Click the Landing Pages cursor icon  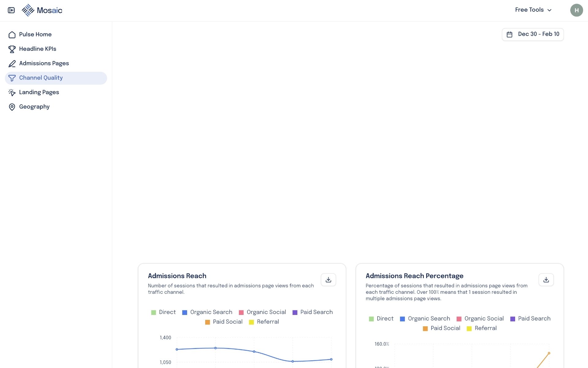tap(12, 92)
